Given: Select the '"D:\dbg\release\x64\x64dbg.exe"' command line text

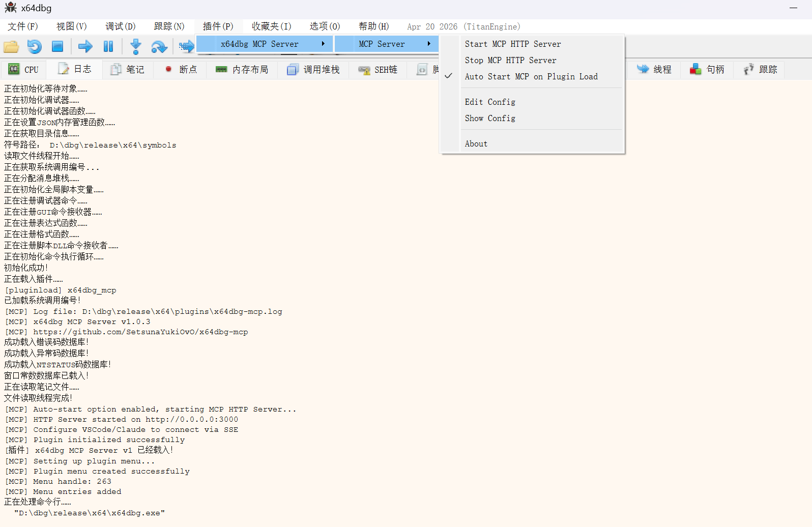Looking at the screenshot, I should coord(90,513).
